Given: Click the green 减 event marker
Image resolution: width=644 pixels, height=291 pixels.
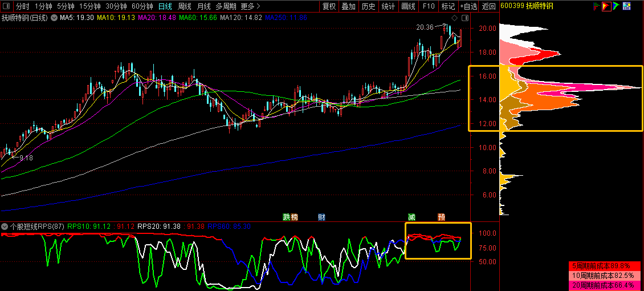Looking at the screenshot, I should pos(411,217).
